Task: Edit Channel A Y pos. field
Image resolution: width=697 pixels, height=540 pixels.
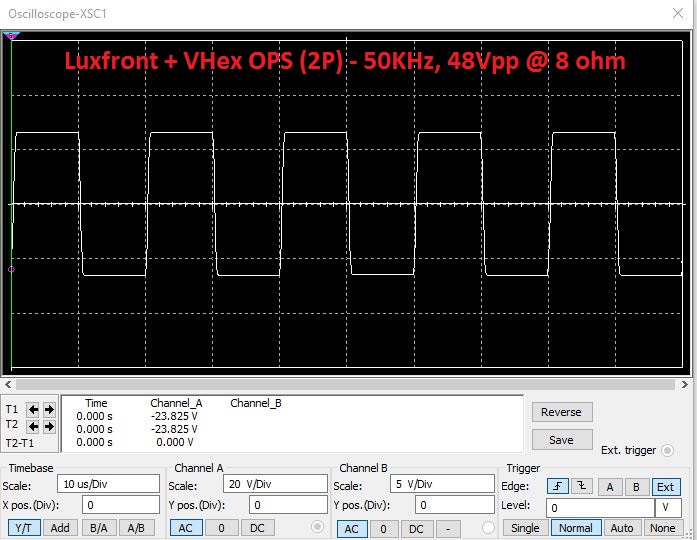Action: (288, 505)
